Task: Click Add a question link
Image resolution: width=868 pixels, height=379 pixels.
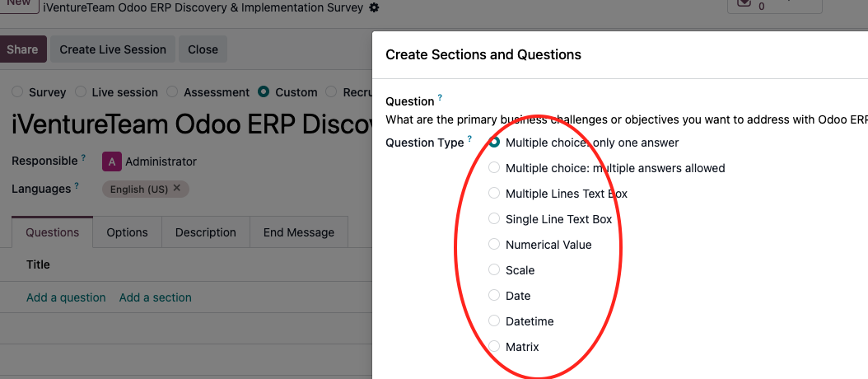Action: tap(66, 297)
